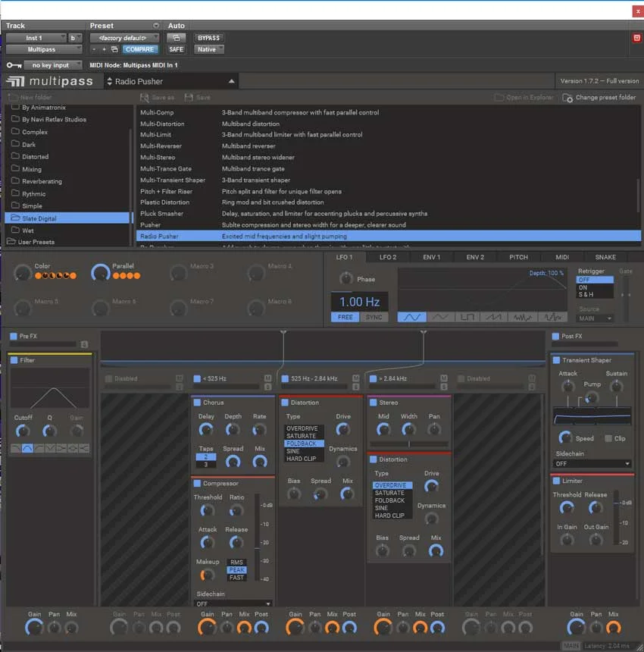644x652 pixels.
Task: Click the Filter Cutoff knob
Action: pos(23,431)
